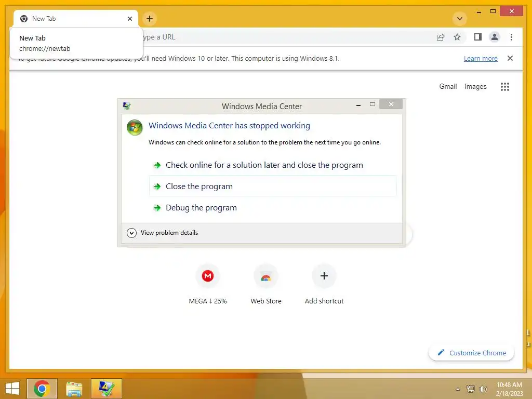The height and width of the screenshot is (399, 532).
Task: Open Chrome's three-dot menu
Action: click(x=511, y=37)
